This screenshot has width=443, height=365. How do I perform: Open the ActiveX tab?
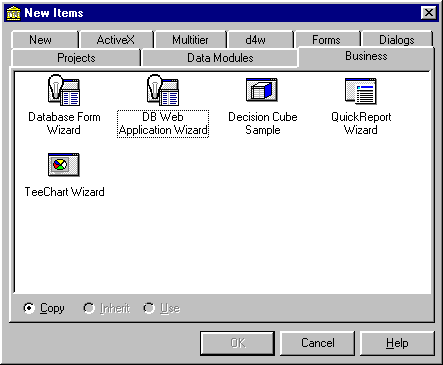point(116,40)
